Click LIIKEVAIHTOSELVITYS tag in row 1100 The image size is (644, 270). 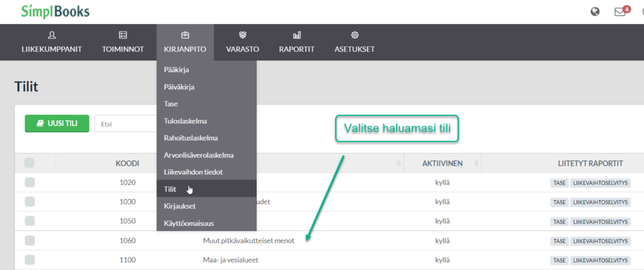tap(600, 261)
